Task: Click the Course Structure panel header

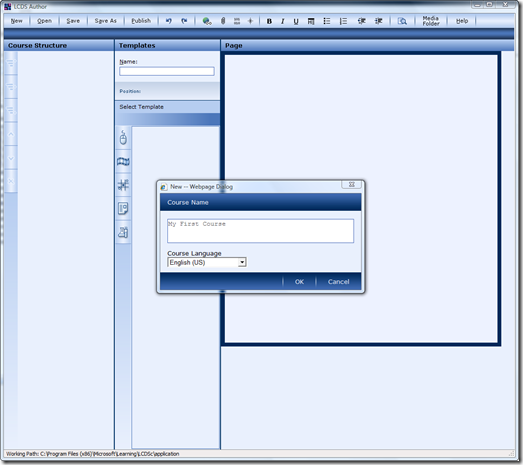Action: 59,46
